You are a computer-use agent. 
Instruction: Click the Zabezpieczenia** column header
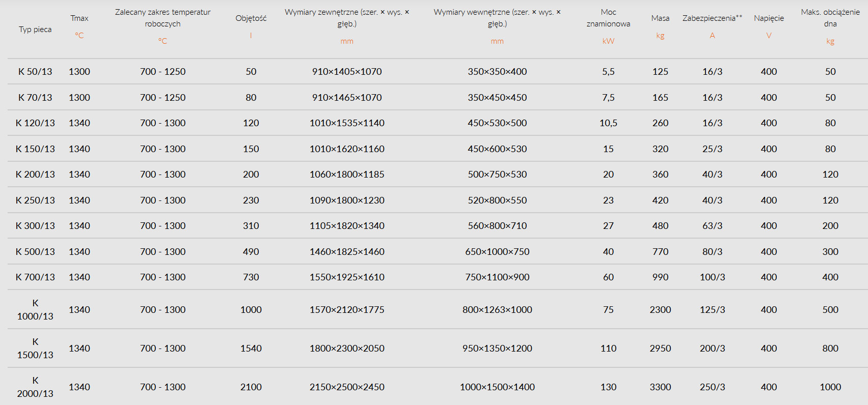coord(712,18)
